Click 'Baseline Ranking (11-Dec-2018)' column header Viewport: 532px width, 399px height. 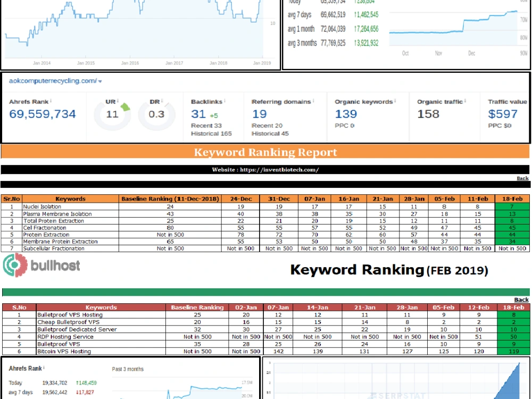[x=170, y=199]
